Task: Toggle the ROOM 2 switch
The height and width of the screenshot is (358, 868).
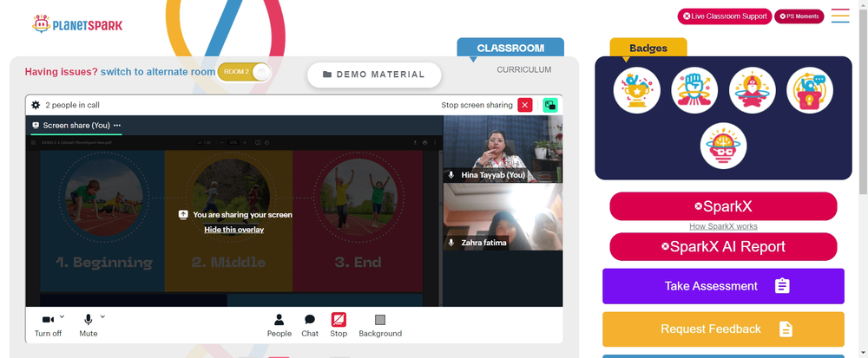Action: [244, 72]
